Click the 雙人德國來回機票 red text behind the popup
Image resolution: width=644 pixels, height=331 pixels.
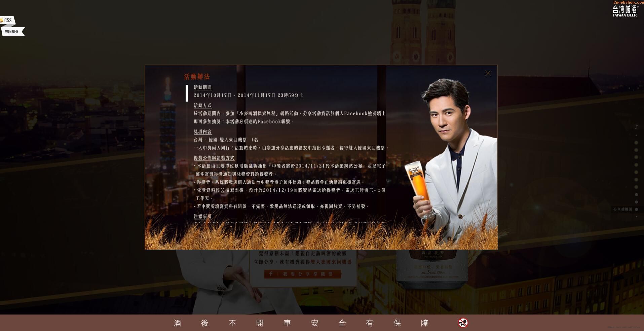(x=331, y=262)
